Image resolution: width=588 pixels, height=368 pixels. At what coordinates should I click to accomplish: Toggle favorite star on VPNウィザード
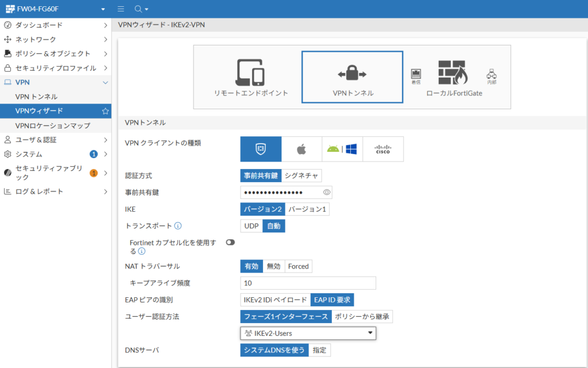[x=106, y=111]
